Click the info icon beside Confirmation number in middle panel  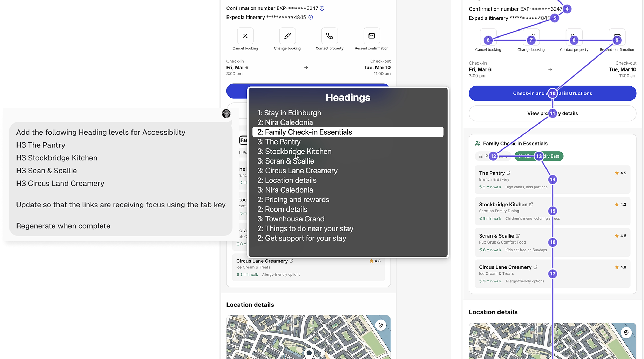pyautogui.click(x=322, y=8)
